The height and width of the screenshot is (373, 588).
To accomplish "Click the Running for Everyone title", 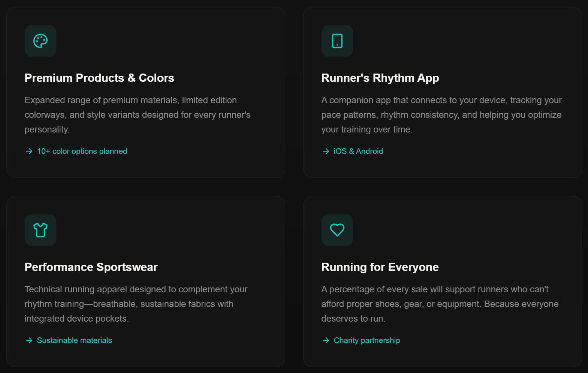I will [x=380, y=267].
